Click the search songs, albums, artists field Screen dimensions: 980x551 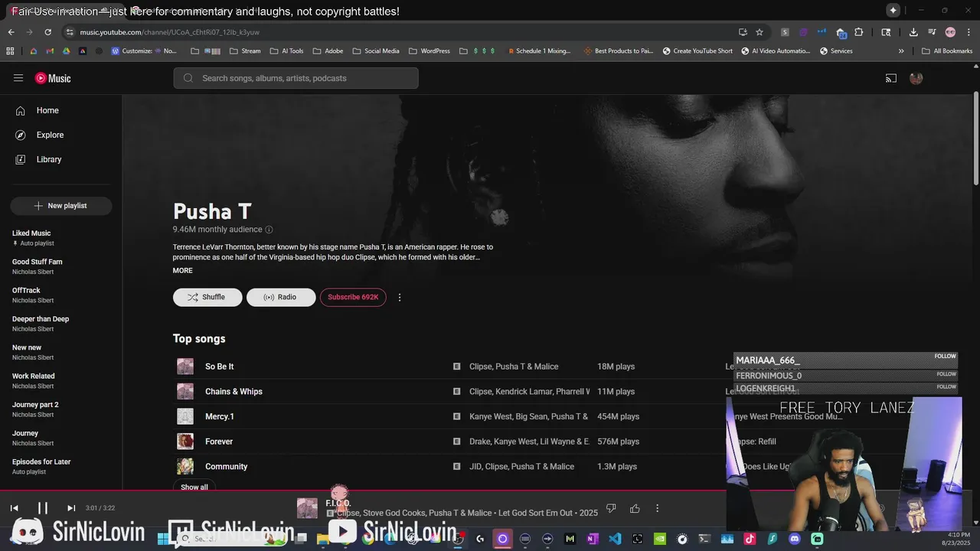296,78
